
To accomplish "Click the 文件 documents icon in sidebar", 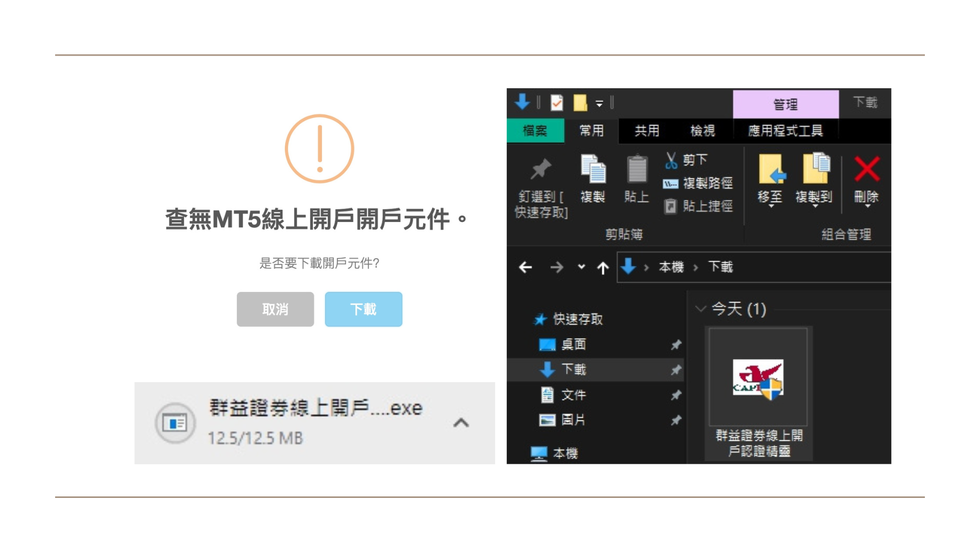I will (x=547, y=394).
